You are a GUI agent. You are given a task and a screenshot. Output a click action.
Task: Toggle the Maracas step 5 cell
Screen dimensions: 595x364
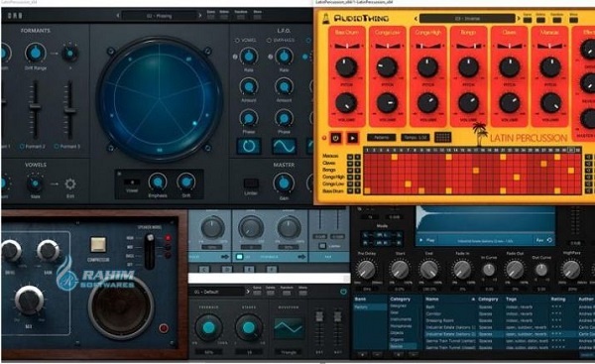pos(395,157)
